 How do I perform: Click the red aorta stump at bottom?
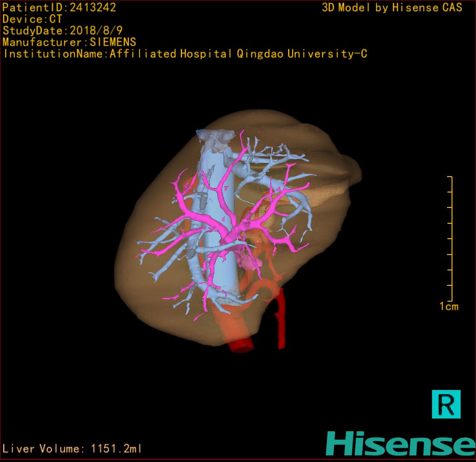click(x=241, y=345)
